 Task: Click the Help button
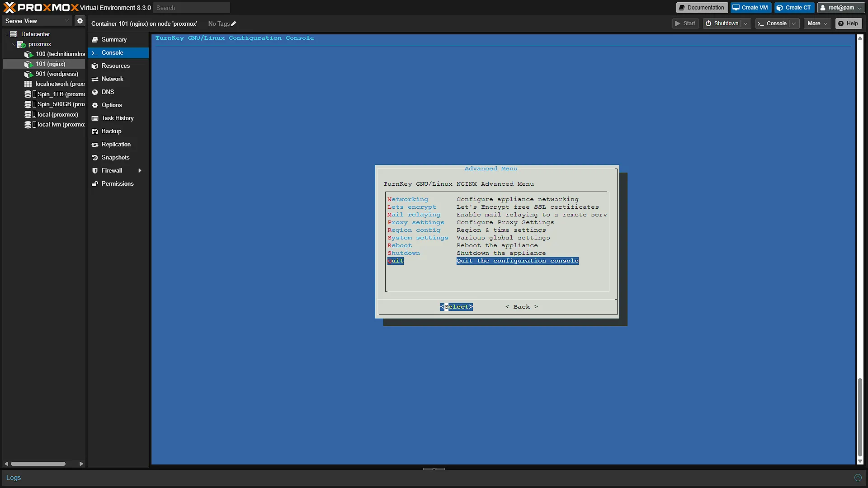(848, 23)
